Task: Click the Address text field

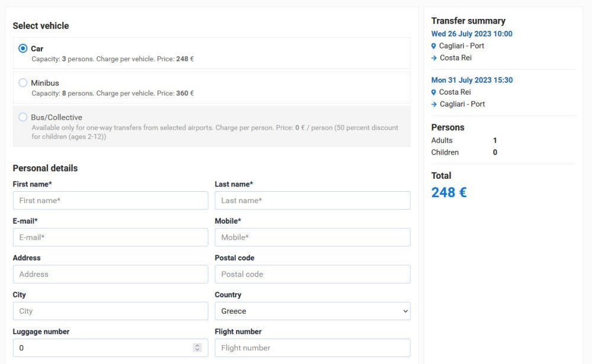Action: tap(110, 274)
